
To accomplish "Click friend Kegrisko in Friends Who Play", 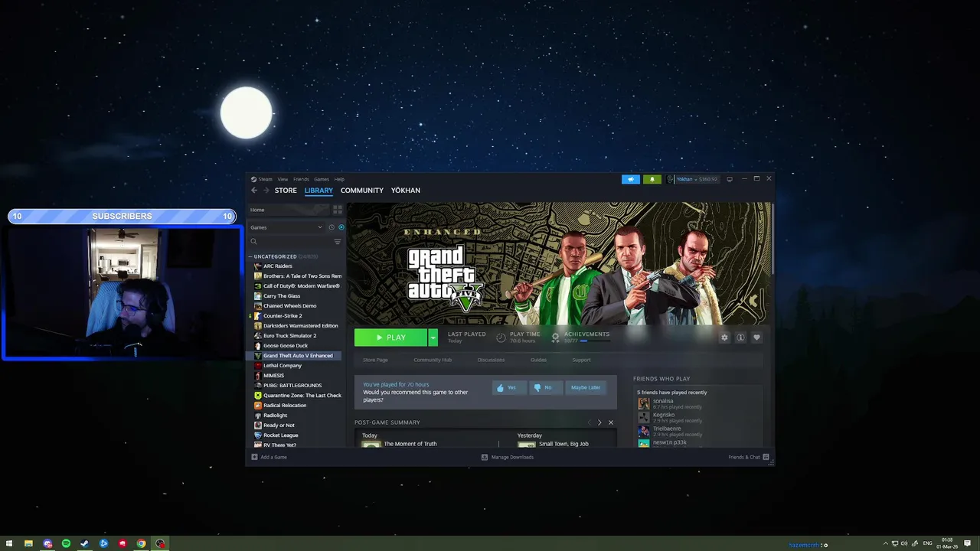I will (x=664, y=415).
